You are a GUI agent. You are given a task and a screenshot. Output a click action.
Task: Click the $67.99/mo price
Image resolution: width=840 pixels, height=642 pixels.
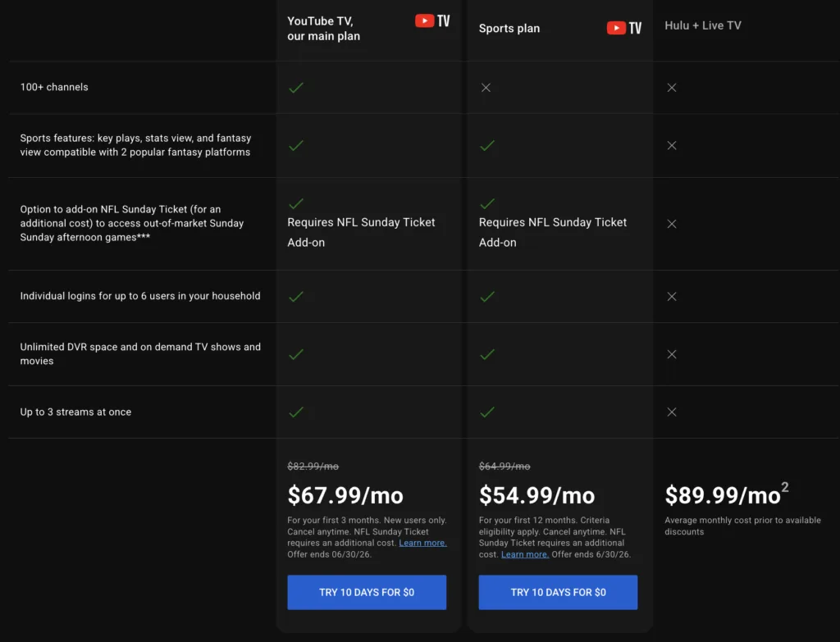pyautogui.click(x=345, y=495)
